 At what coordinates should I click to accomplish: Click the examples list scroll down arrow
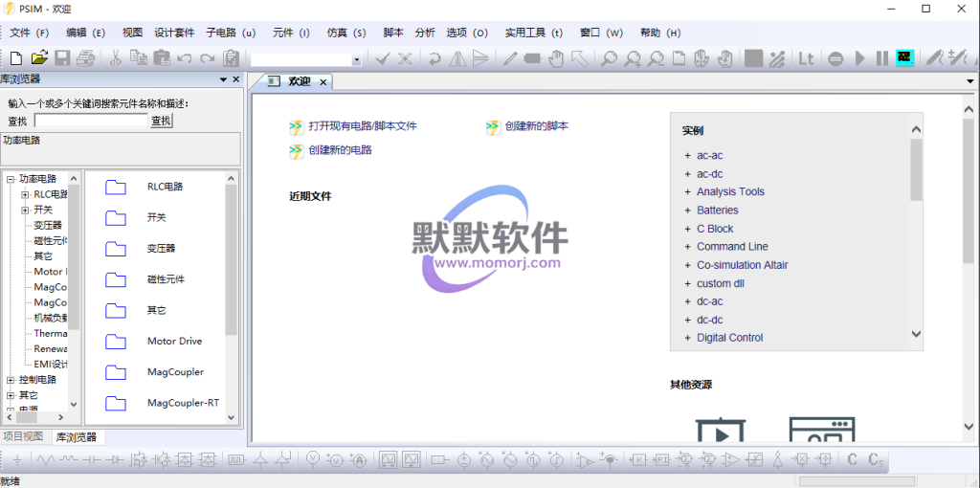click(x=916, y=334)
